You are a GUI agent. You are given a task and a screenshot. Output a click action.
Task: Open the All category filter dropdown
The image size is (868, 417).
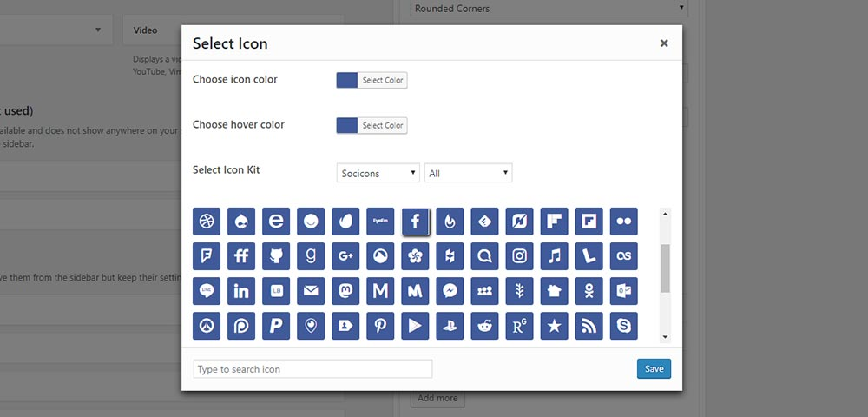click(469, 173)
